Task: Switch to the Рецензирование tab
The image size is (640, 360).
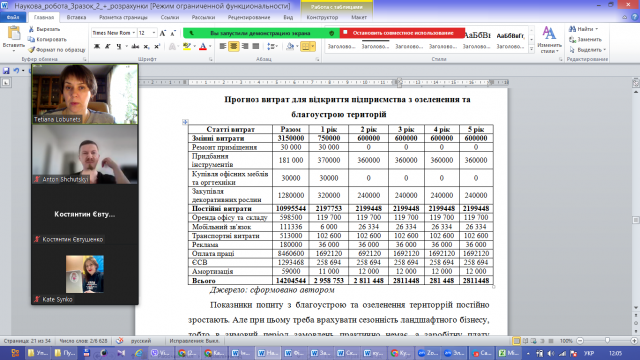Action: coord(249,18)
